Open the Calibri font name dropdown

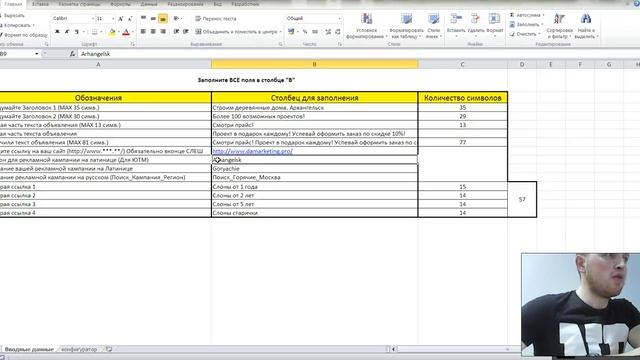pos(93,19)
